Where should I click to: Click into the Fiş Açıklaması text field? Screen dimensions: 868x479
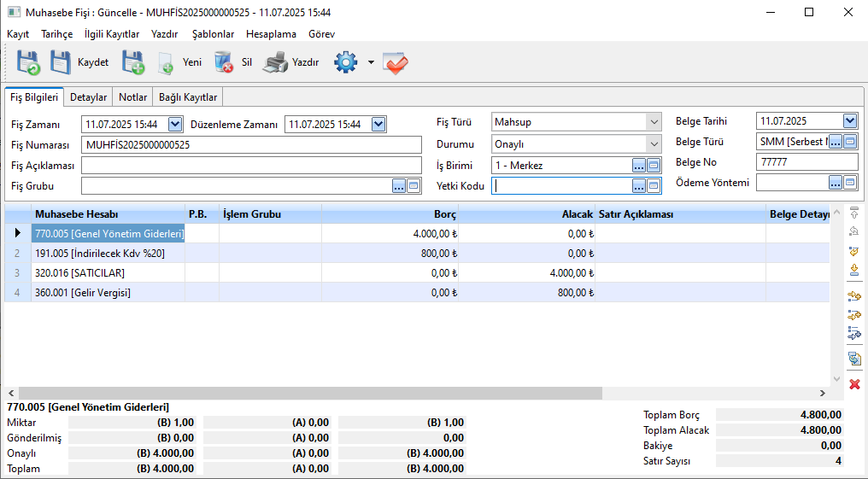coord(251,165)
